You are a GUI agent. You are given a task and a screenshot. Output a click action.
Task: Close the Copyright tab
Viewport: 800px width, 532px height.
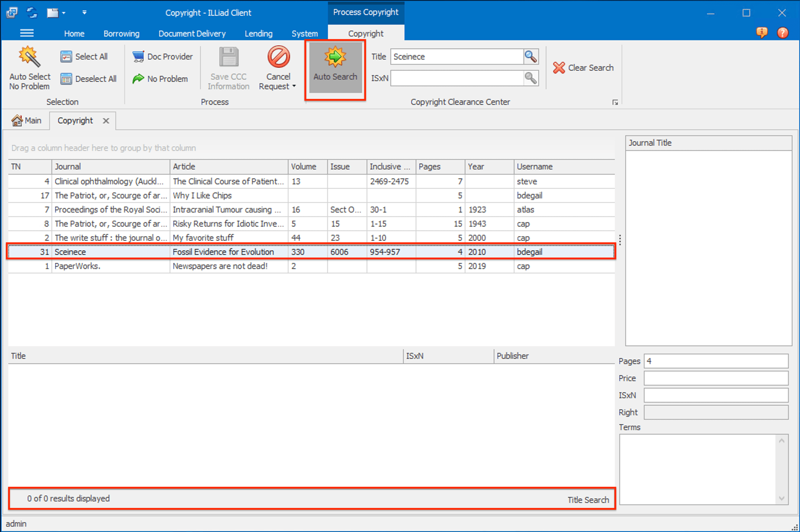106,121
